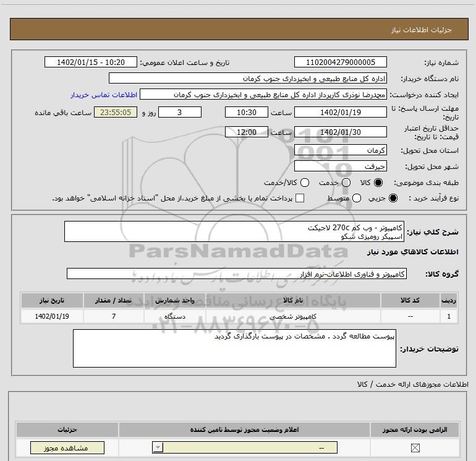The width and height of the screenshot is (476, 461).
Task: Select the کالا radio button
Action: pyautogui.click(x=378, y=183)
